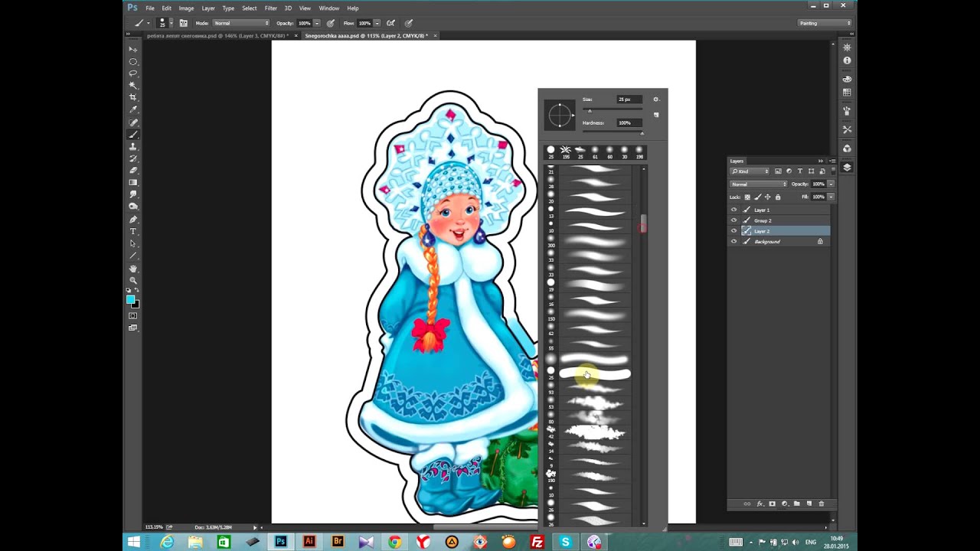Select the Brush tool in toolbox
The image size is (980, 551).
pos(133,135)
